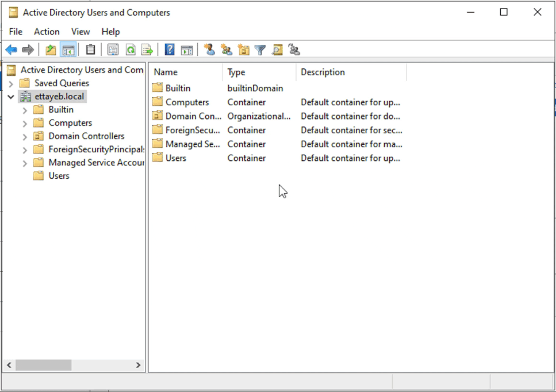
Task: Click the Builtin folder icon in the list pane
Action: coord(158,87)
